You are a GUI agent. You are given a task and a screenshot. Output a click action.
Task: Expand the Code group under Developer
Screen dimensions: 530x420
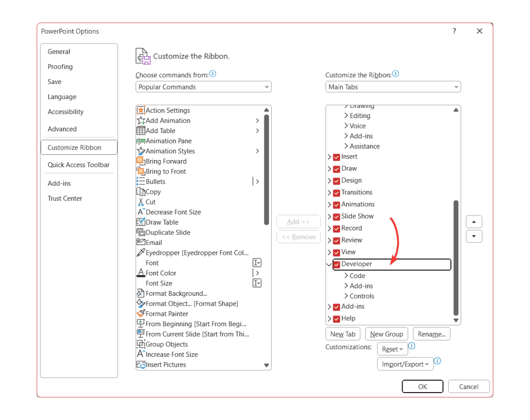346,276
